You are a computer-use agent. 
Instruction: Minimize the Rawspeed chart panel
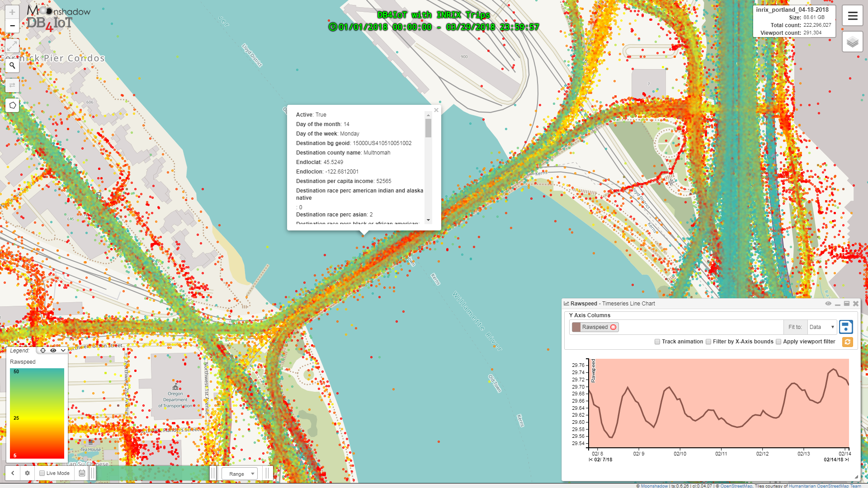[838, 304]
